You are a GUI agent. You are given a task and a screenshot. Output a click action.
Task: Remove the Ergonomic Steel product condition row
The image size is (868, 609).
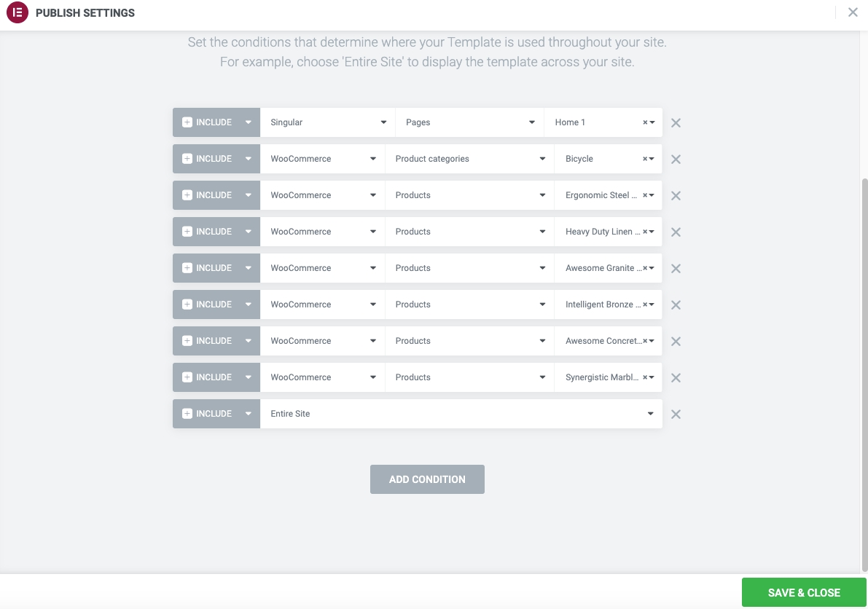(x=676, y=196)
